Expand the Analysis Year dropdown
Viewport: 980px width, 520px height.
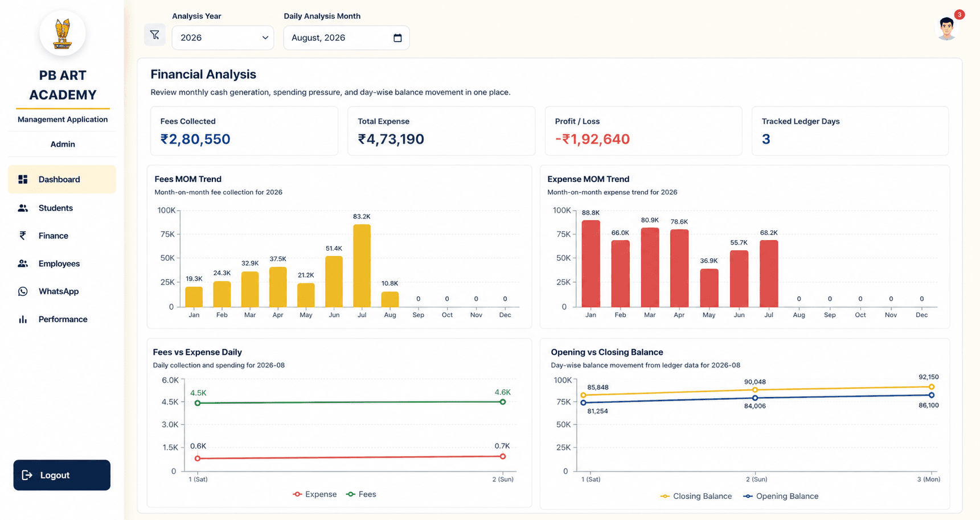[x=223, y=38]
